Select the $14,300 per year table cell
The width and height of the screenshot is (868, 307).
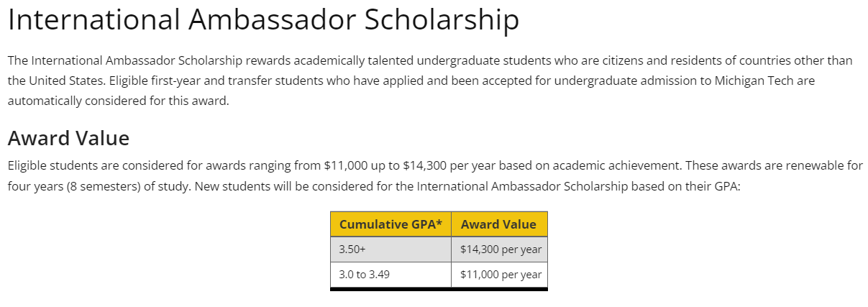click(x=501, y=249)
